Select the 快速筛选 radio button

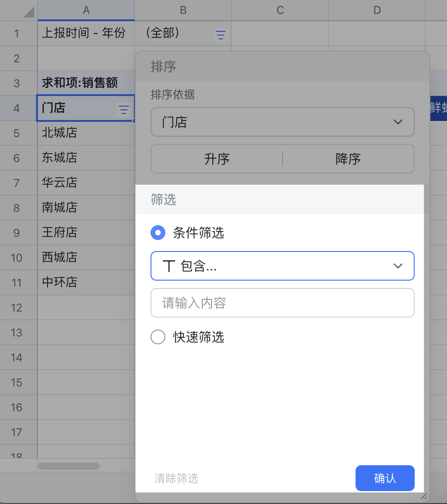pyautogui.click(x=158, y=337)
